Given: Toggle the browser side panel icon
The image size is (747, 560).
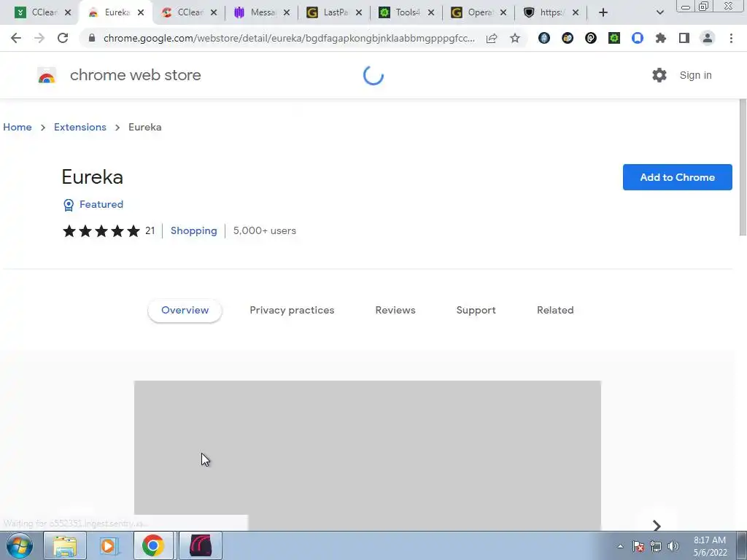Looking at the screenshot, I should pyautogui.click(x=684, y=38).
